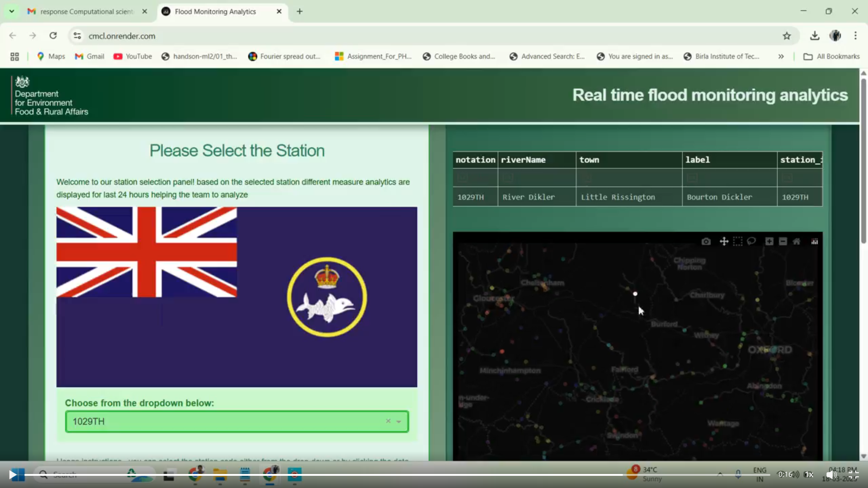This screenshot has width=868, height=488.
Task: Select the Pan tool on map
Action: (724, 242)
